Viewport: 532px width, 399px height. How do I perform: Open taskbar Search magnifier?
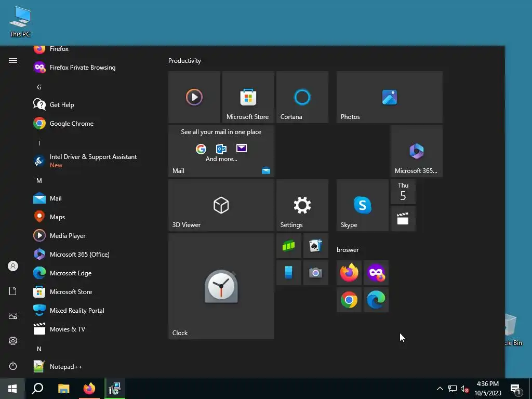(37, 389)
